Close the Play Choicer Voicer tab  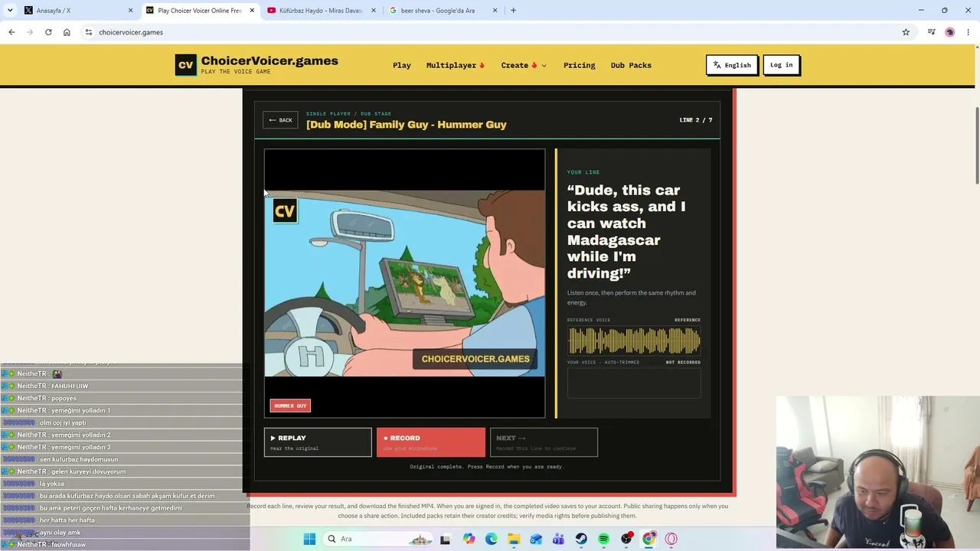[x=252, y=11]
